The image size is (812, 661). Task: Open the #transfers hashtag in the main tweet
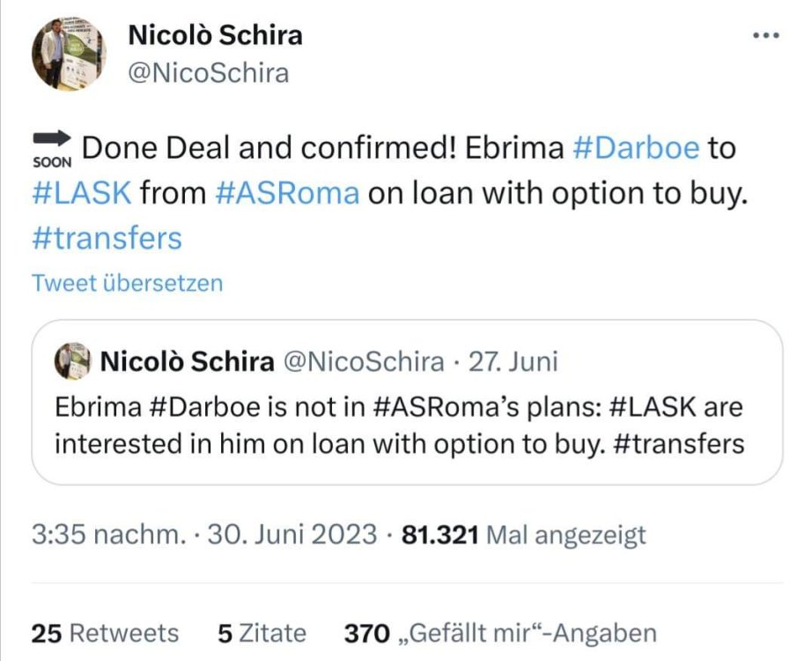(107, 237)
